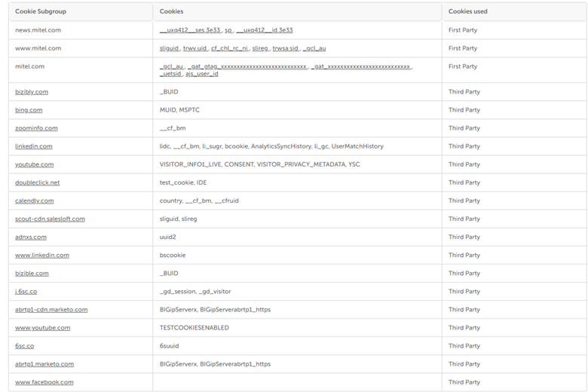588x392 pixels.
Task: Open the www.linkedin.com link
Action: [42, 255]
